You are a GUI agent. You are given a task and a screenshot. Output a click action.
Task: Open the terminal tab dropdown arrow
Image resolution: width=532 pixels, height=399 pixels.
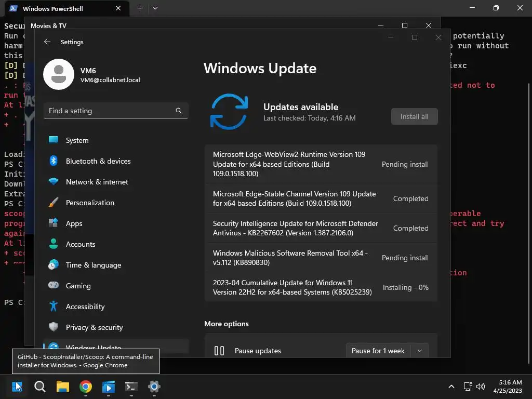(x=155, y=8)
